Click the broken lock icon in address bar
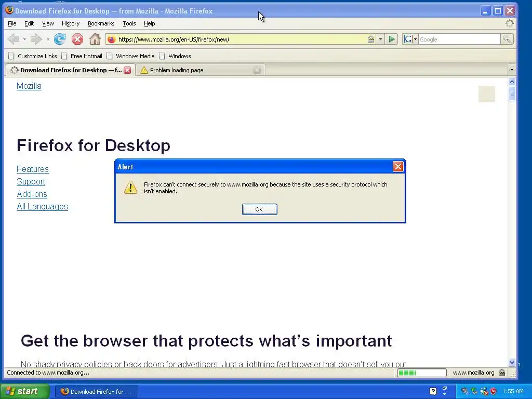 371,39
